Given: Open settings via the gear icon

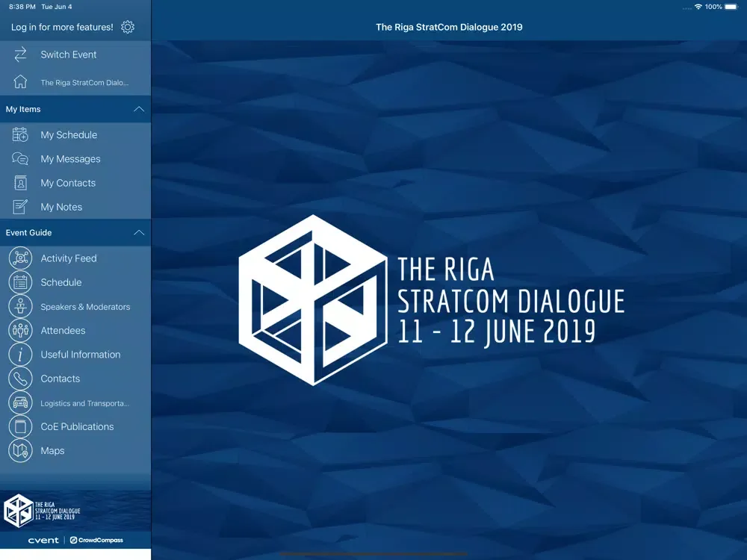Looking at the screenshot, I should [128, 27].
